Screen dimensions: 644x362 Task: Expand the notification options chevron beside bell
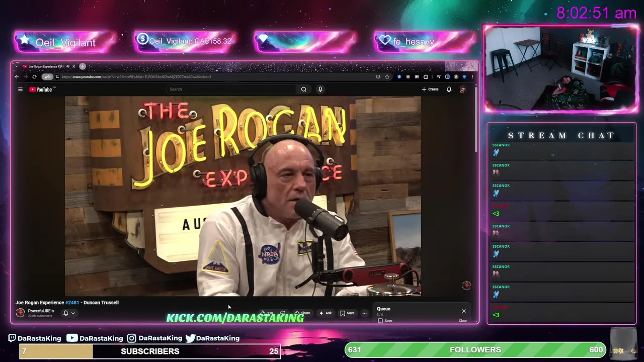point(73,313)
